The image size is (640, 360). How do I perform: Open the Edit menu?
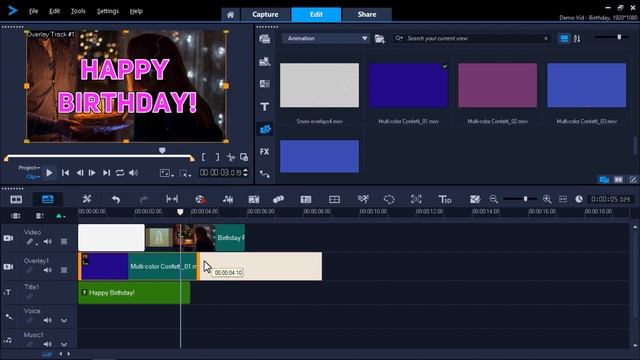[54, 11]
